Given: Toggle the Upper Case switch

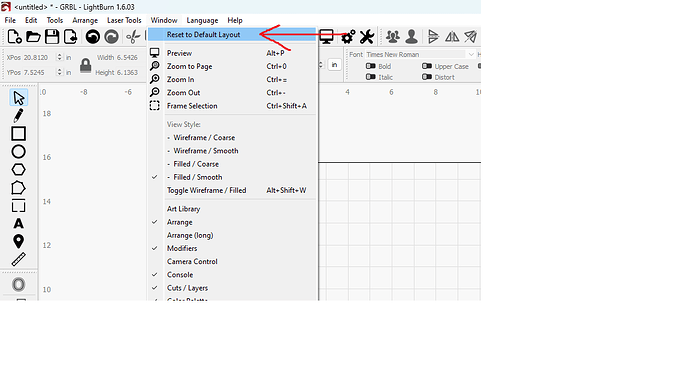Looking at the screenshot, I should tap(427, 66).
